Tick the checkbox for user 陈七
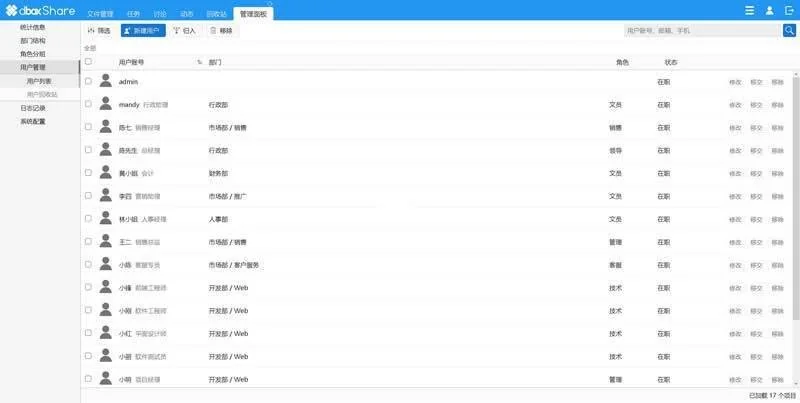The width and height of the screenshot is (800, 403). (x=88, y=127)
